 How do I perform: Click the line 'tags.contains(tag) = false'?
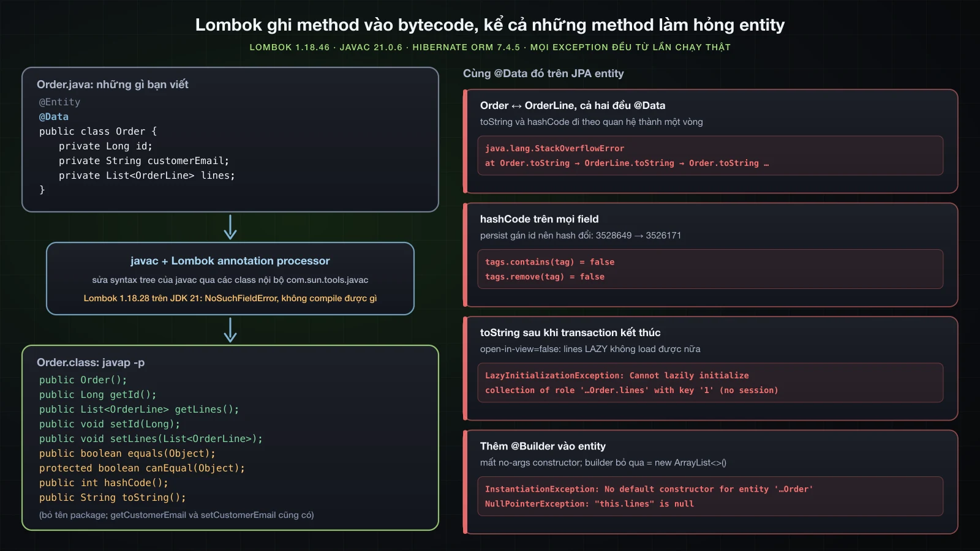[550, 262]
